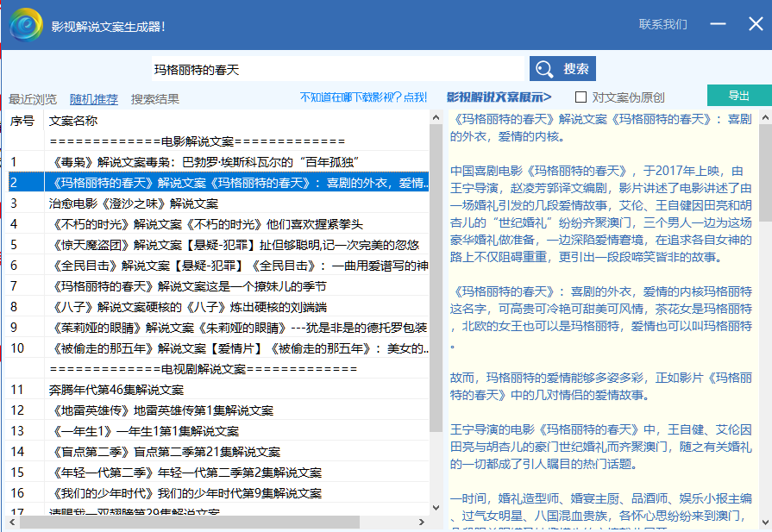772x532 pixels.
Task: Select row 9 《茱莉娅的眼睛》解说文案
Action: 218,328
